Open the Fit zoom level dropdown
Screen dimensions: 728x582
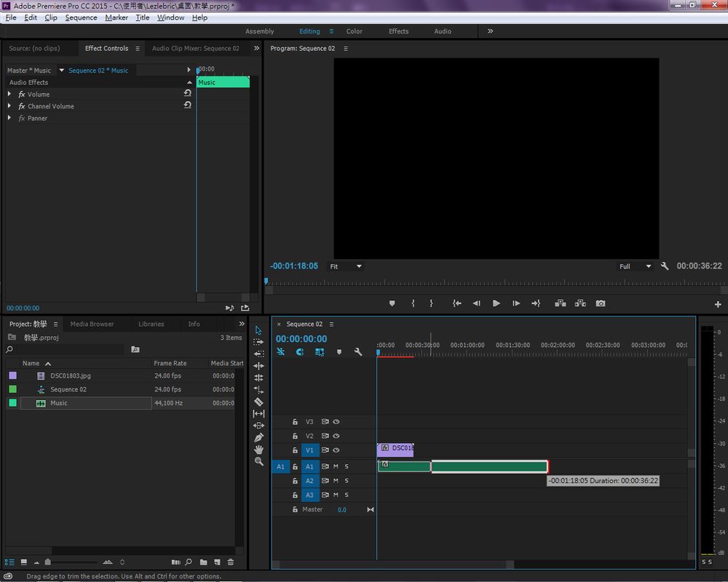pos(346,266)
